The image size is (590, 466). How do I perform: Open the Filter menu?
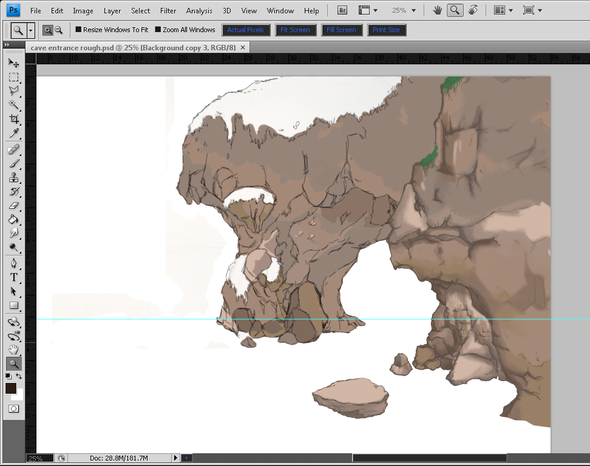[168, 11]
